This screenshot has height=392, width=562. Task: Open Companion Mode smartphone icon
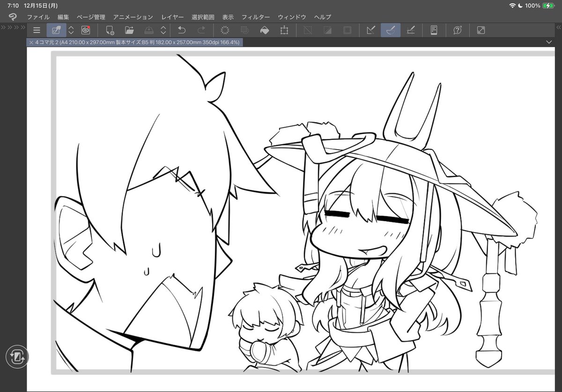click(x=434, y=30)
